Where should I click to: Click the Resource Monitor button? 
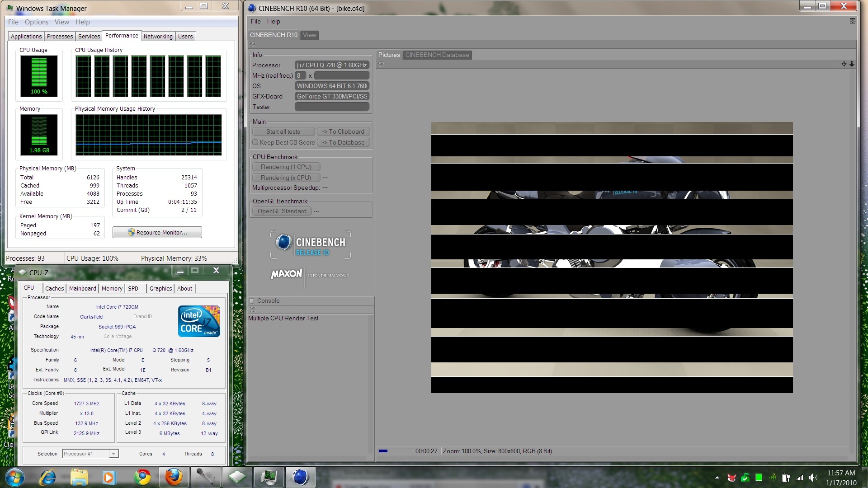(x=157, y=232)
